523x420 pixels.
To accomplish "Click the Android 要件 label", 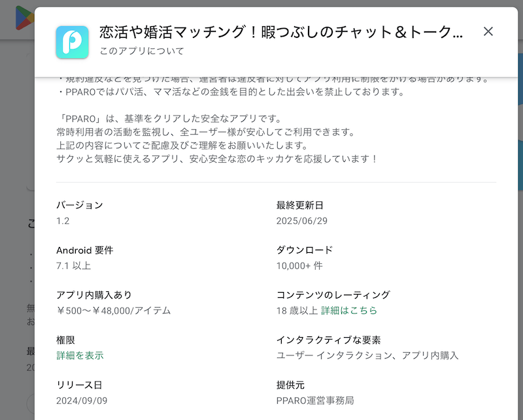I will pos(84,250).
